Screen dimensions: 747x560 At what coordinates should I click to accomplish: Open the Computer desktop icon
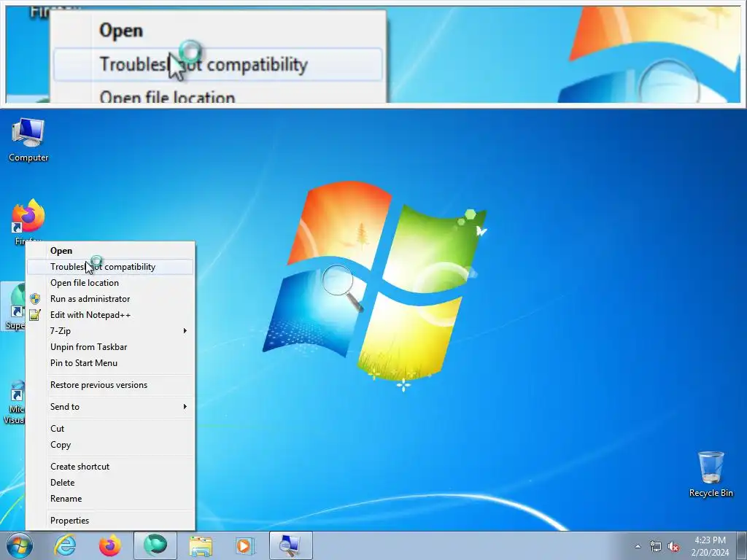[x=28, y=141]
